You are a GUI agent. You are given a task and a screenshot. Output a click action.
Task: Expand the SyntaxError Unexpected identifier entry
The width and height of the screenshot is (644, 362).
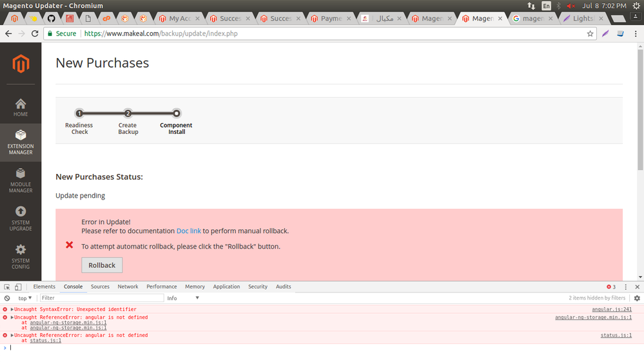coord(12,309)
